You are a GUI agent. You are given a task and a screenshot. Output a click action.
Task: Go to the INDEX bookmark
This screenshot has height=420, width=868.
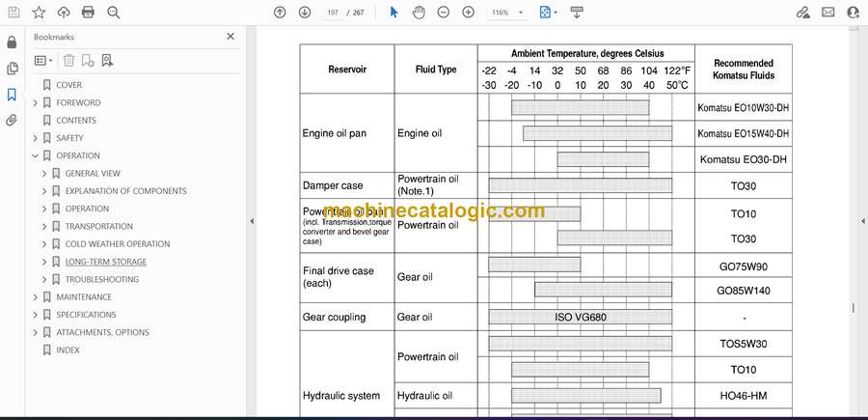[x=68, y=350]
